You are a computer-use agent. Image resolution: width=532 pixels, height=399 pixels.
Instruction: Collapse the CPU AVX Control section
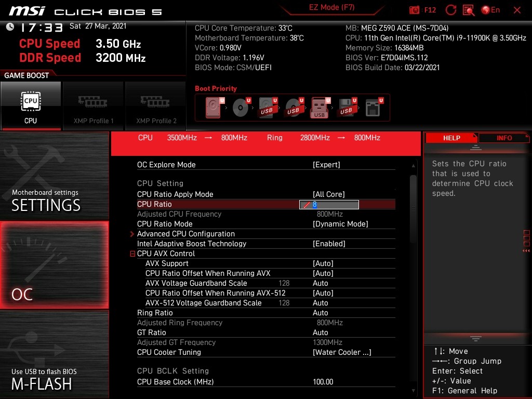(x=133, y=254)
